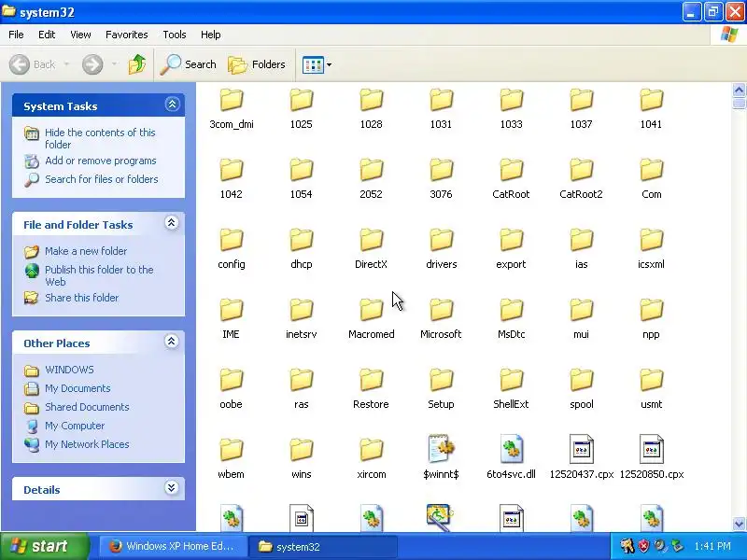Go to My Computer link
Image resolution: width=747 pixels, height=560 pixels.
[75, 426]
